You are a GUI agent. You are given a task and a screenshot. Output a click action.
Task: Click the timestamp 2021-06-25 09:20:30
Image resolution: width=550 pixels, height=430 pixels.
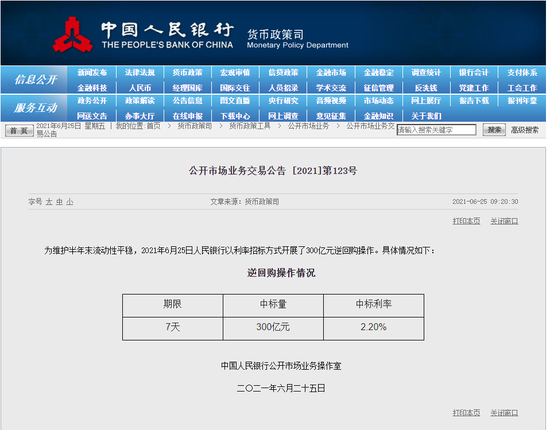(485, 202)
